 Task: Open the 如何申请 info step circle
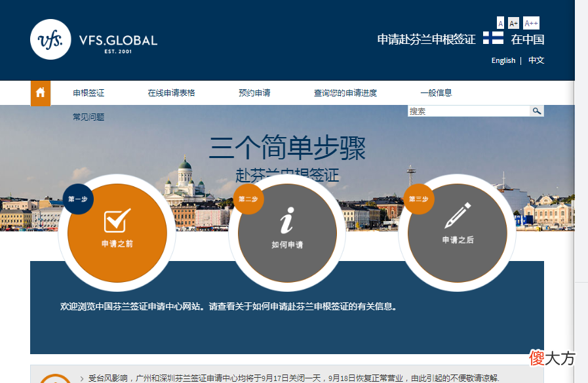click(287, 233)
